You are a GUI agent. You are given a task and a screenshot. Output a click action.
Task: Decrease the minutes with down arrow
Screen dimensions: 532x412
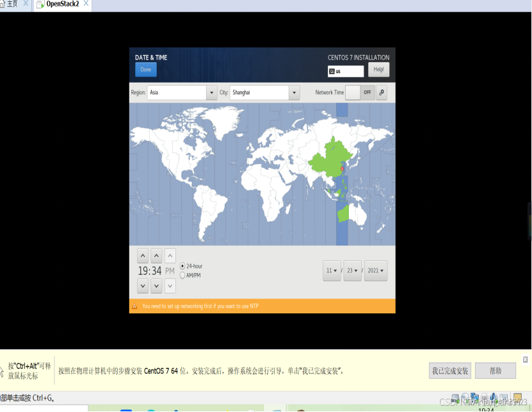tap(156, 286)
